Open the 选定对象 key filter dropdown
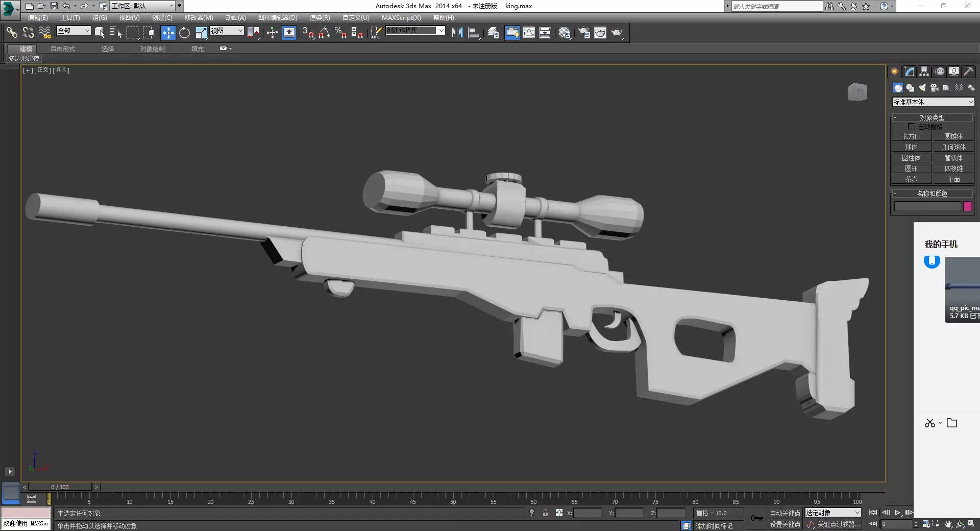 click(x=833, y=513)
